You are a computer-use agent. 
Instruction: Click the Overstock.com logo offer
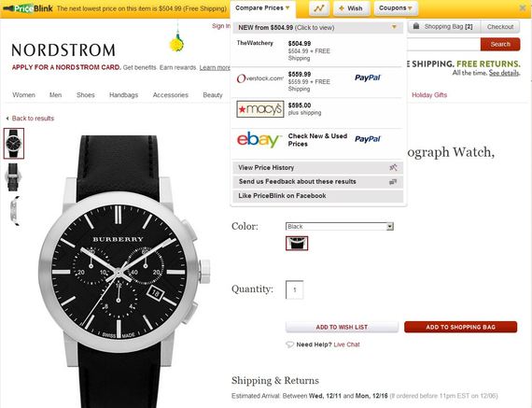click(260, 78)
